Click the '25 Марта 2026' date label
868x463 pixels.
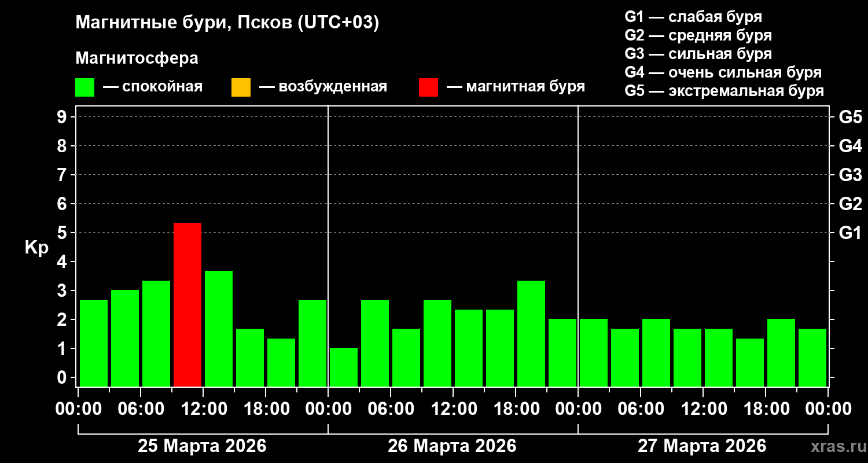click(202, 446)
